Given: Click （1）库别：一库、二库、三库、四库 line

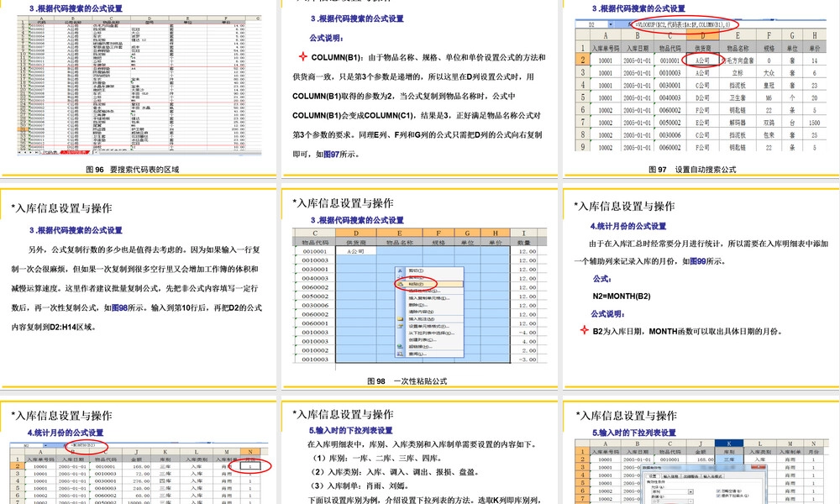Looking at the screenshot, I should coord(376,458).
